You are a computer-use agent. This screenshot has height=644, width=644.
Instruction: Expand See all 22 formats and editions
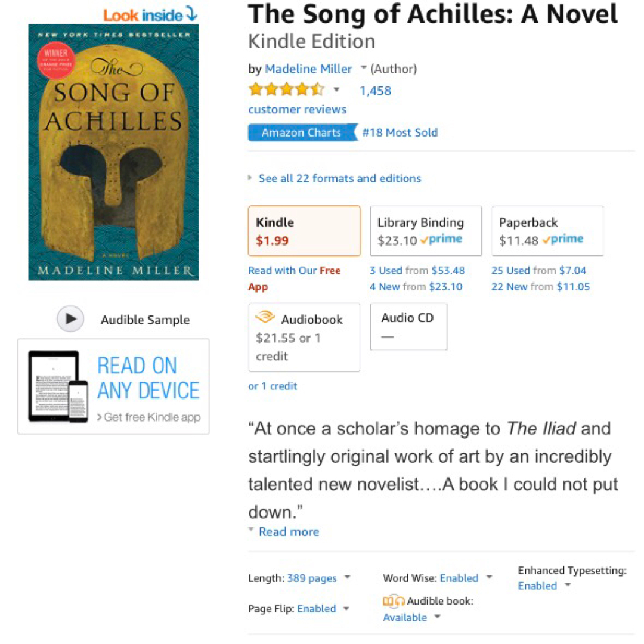point(339,178)
